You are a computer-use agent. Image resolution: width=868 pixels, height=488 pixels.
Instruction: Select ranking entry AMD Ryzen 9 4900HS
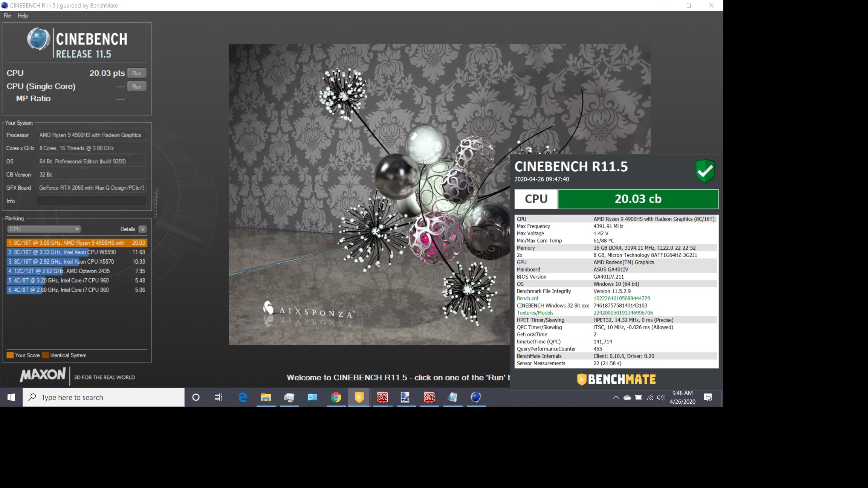coord(76,243)
